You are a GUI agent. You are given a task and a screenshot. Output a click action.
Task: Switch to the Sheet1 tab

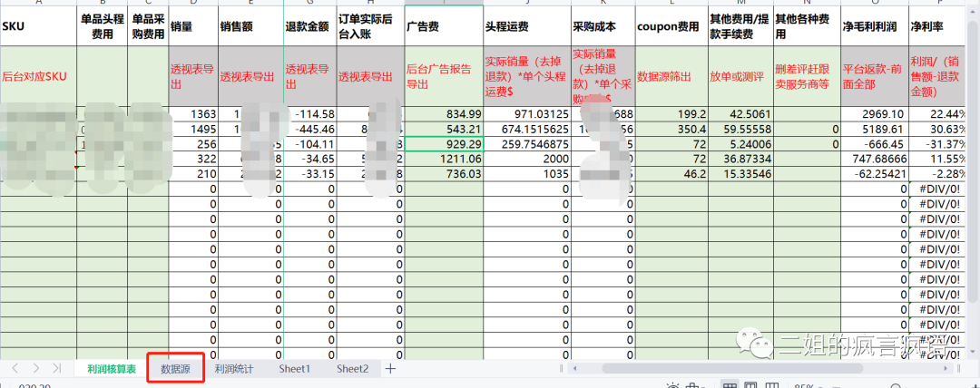point(294,369)
